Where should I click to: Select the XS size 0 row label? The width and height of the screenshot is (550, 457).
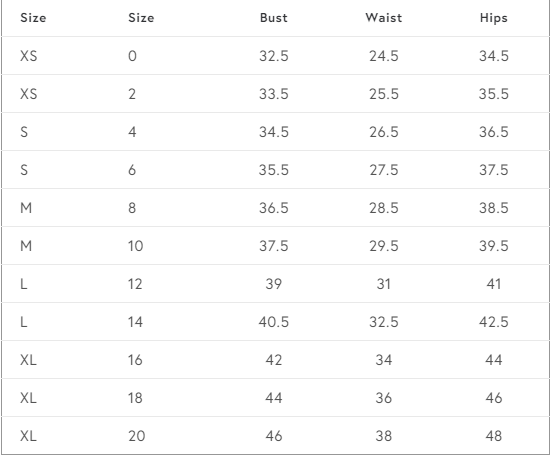(x=29, y=56)
